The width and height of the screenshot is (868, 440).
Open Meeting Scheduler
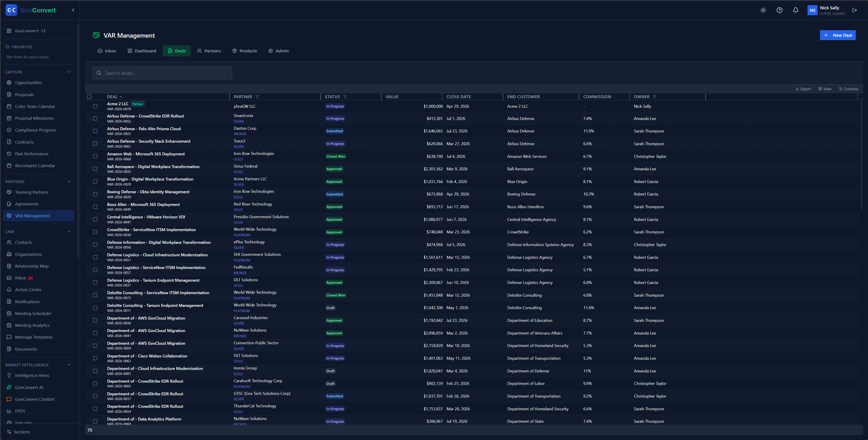pyautogui.click(x=33, y=314)
